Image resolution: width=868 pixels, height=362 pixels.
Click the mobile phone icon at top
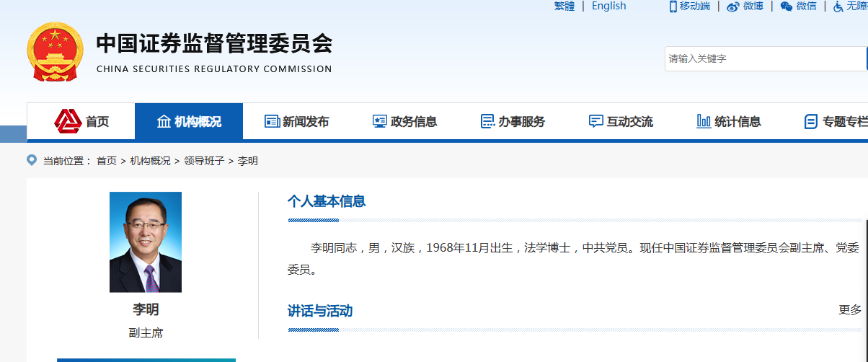pos(673,6)
